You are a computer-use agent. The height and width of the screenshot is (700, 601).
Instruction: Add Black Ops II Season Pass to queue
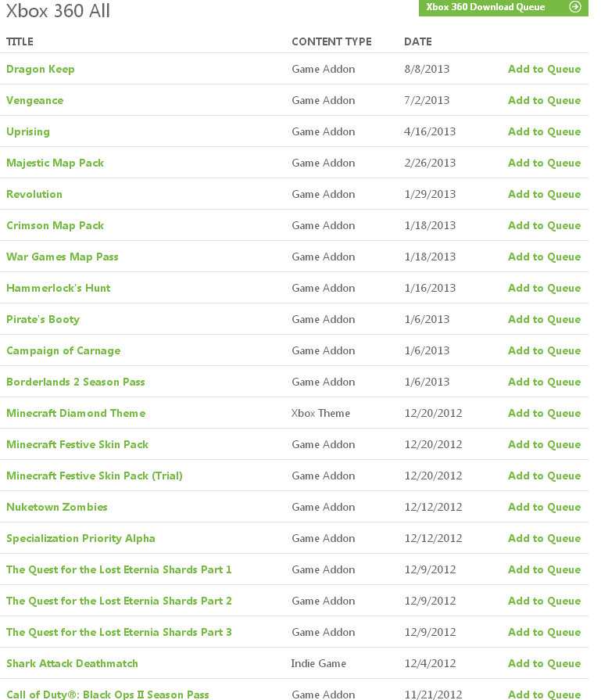point(544,695)
